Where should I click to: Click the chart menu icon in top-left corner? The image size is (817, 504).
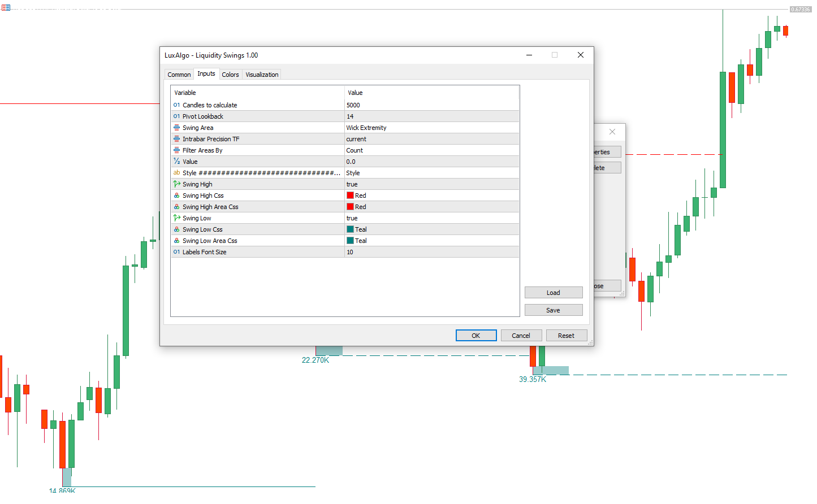click(6, 7)
